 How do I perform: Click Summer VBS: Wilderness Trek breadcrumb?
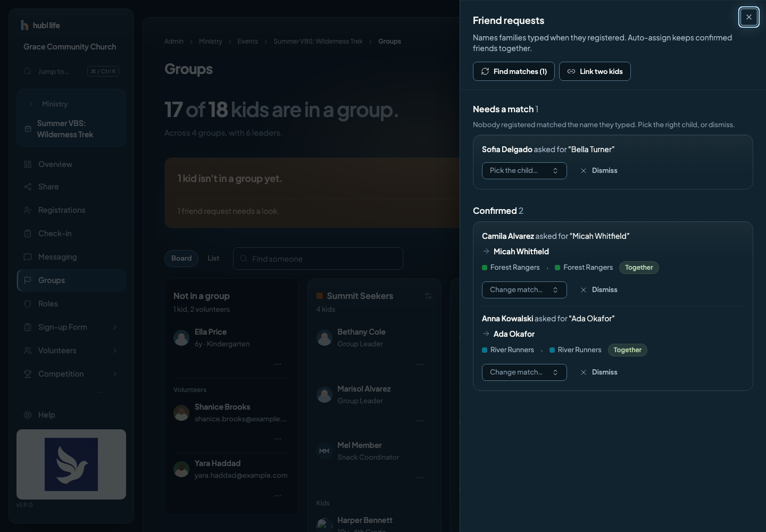coord(318,41)
